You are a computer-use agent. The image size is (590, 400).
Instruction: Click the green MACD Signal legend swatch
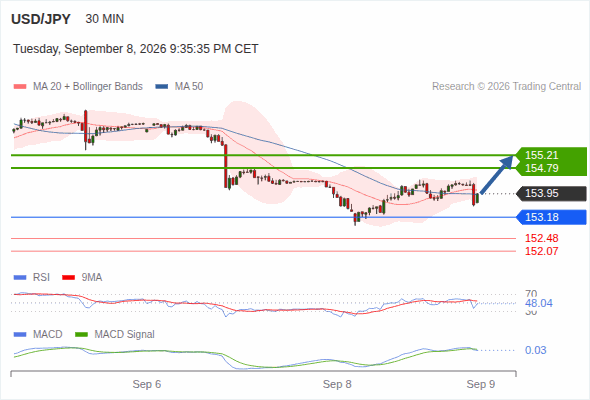coord(82,335)
